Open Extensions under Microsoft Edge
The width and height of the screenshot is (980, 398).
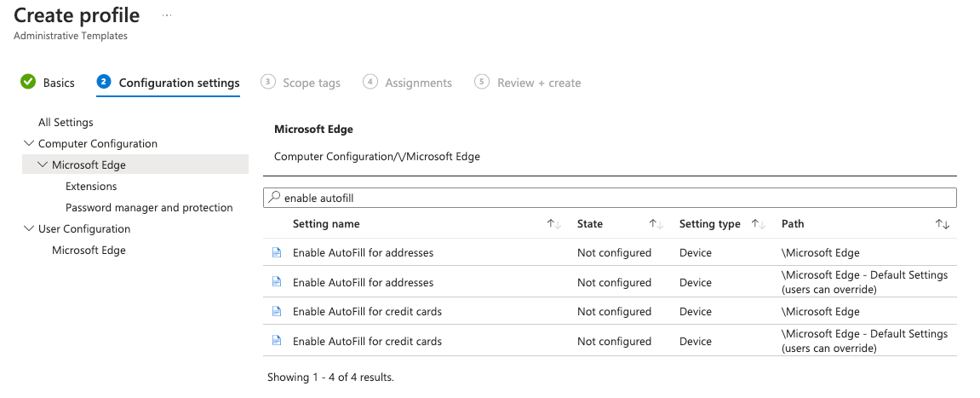tap(91, 186)
